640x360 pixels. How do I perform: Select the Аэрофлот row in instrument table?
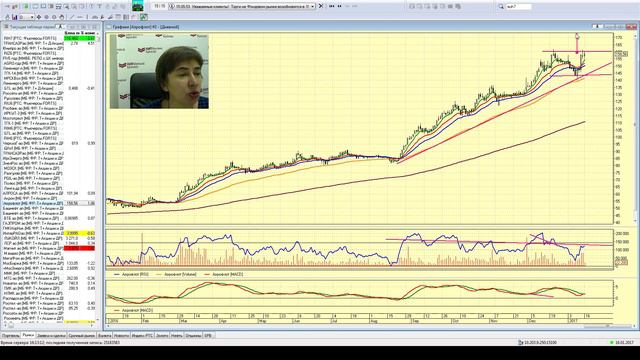49,203
